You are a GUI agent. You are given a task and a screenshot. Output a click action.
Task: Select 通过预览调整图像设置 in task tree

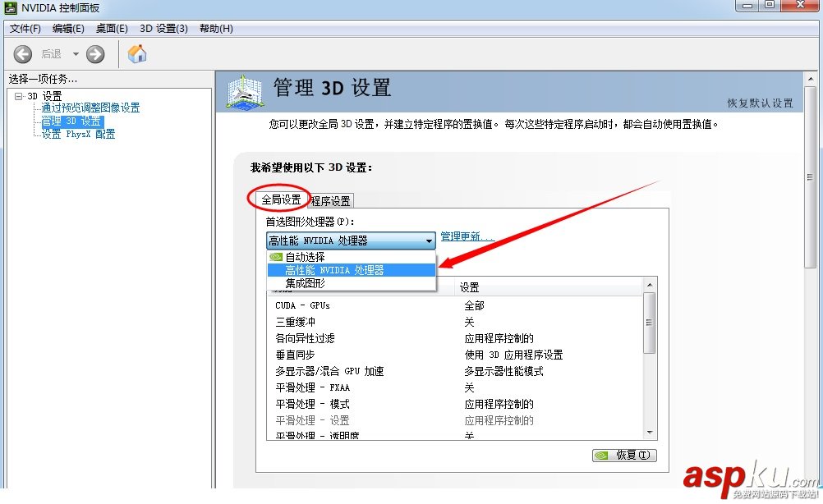pyautogui.click(x=91, y=108)
